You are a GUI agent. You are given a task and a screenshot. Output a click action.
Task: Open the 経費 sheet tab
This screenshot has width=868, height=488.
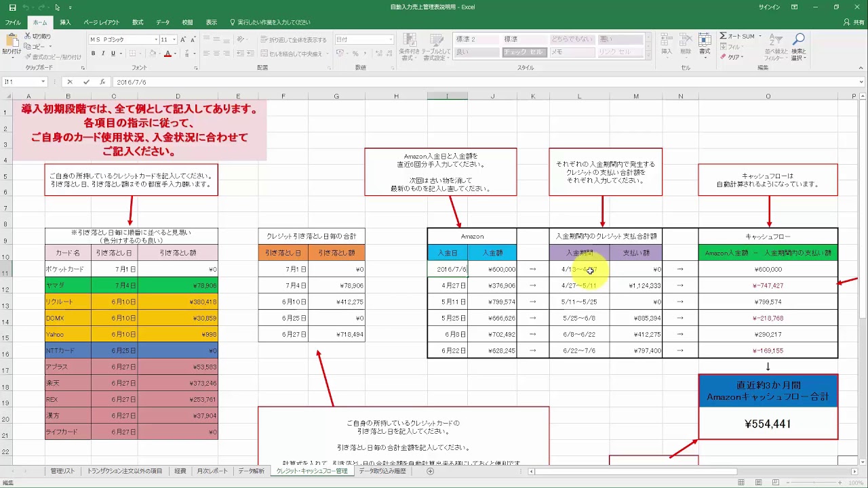coord(180,470)
